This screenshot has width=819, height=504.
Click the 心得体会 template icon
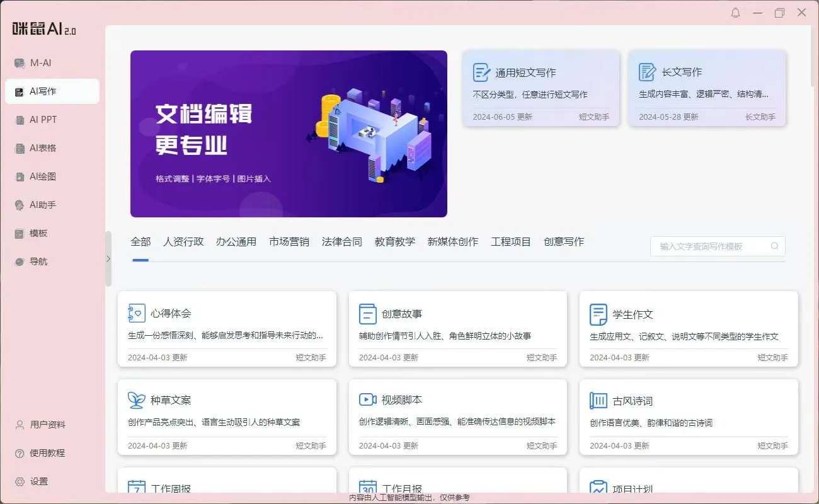point(137,313)
